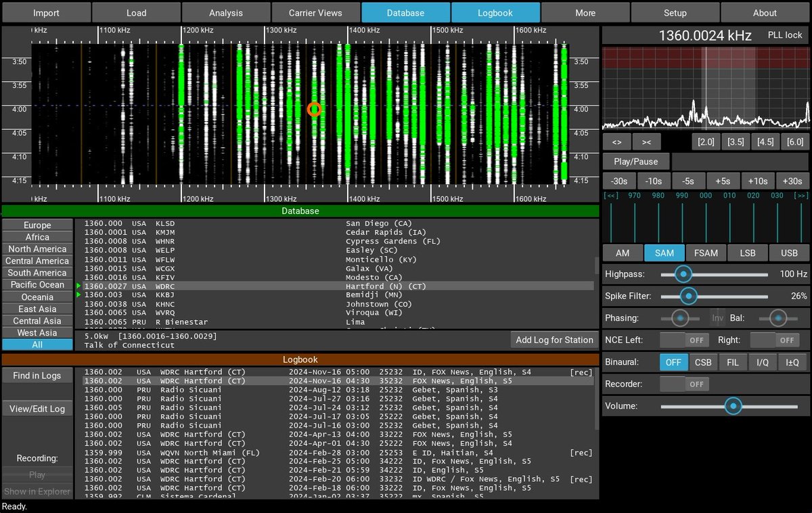Image resolution: width=812 pixels, height=513 pixels.
Task: Filter database by Pacific Ocean region
Action: 37,285
